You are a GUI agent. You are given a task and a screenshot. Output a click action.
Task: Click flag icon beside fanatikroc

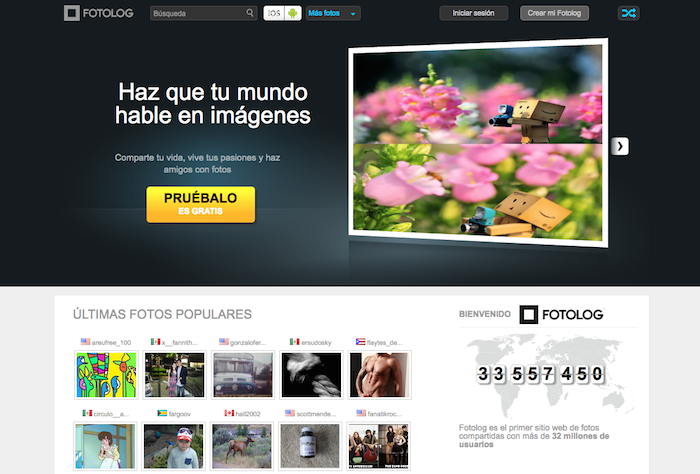(x=361, y=413)
